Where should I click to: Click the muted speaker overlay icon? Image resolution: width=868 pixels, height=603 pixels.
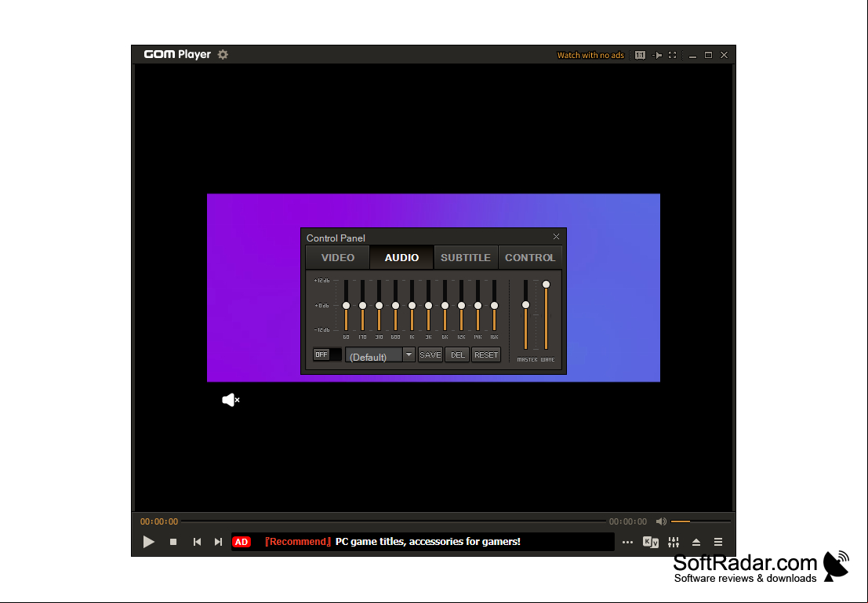pyautogui.click(x=231, y=400)
